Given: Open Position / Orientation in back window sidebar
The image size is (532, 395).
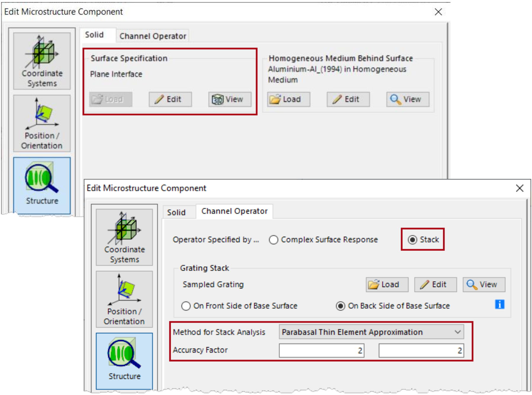Looking at the screenshot, I should [42, 123].
